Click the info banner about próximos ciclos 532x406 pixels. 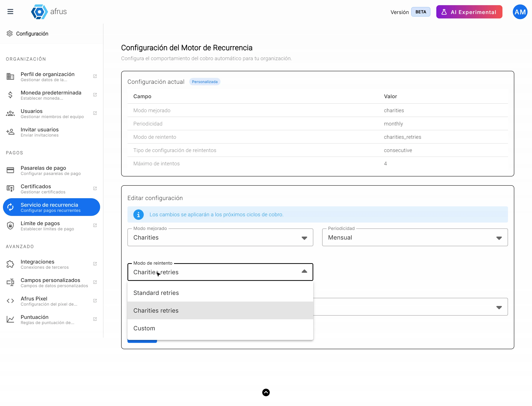click(x=317, y=215)
